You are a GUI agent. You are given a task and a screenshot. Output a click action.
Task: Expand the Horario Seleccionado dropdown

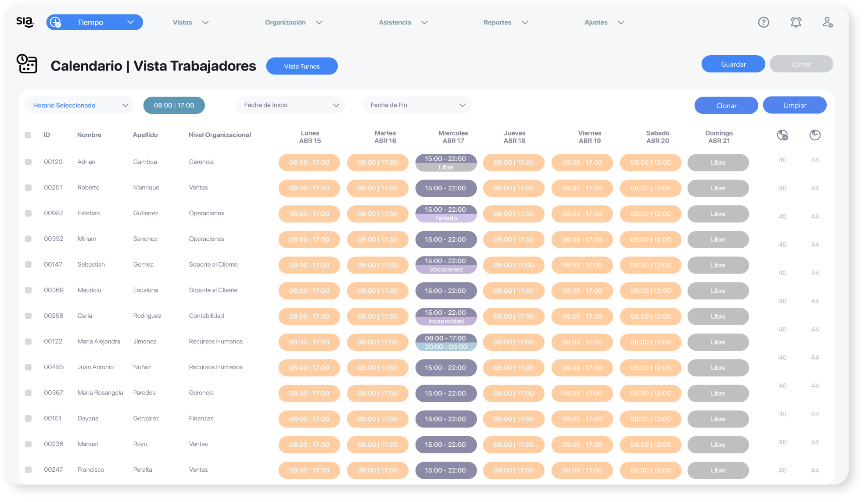click(79, 106)
